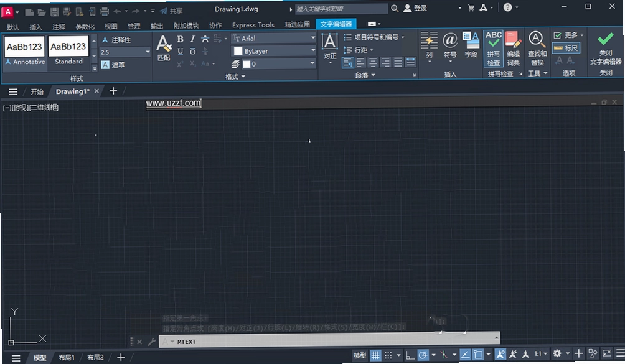Click the Subscript X₂ icon
The image size is (625, 364).
coord(192,63)
